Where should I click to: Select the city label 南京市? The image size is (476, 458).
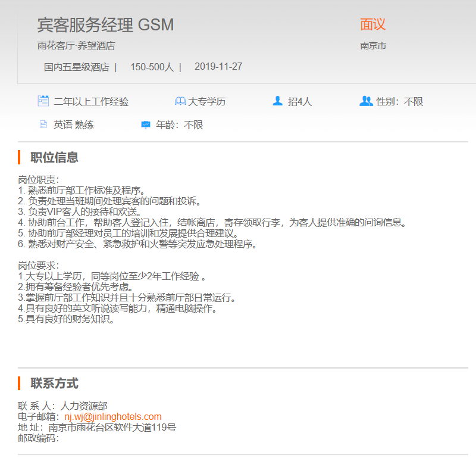[x=373, y=45]
